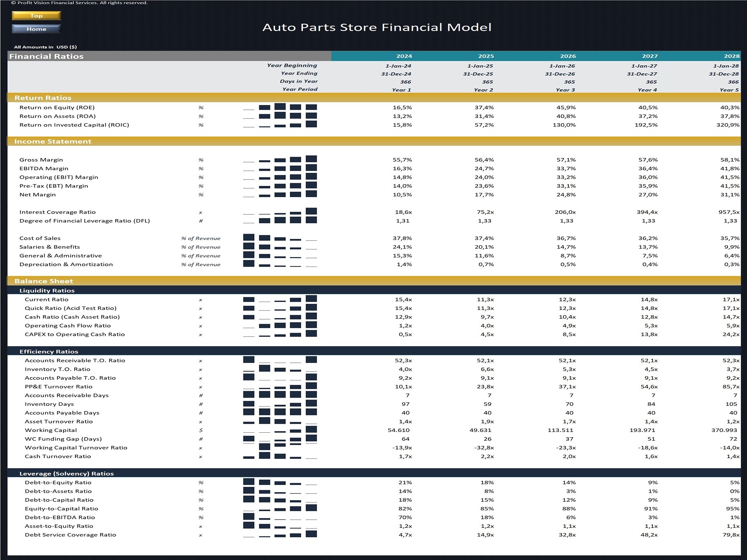Select the 2026 year column header
This screenshot has height=560, width=747.
pos(568,56)
